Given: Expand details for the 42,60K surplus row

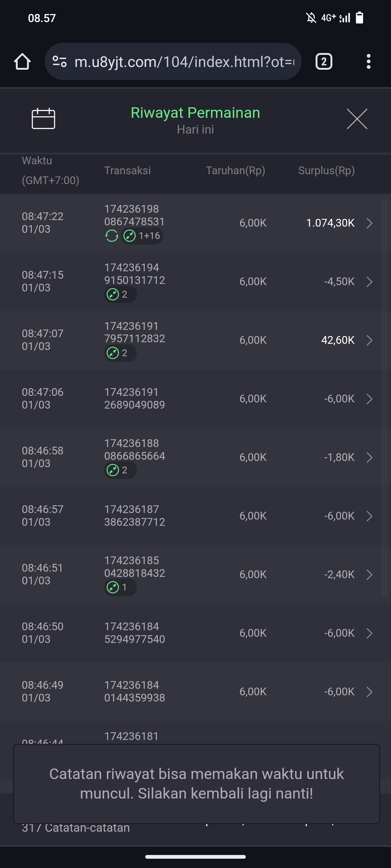Looking at the screenshot, I should pos(369,340).
